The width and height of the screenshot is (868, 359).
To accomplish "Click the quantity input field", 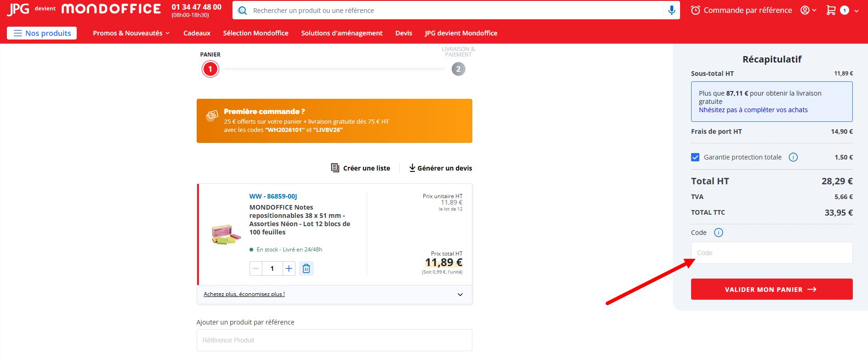I will pyautogui.click(x=272, y=268).
